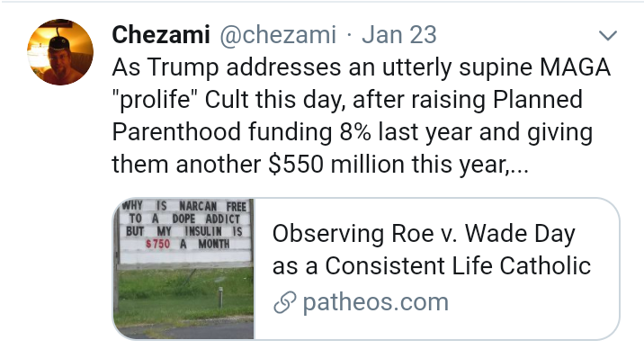Screen dimensions: 644x358
Task: Open Chezami's round profile avatar
Action: click(60, 52)
